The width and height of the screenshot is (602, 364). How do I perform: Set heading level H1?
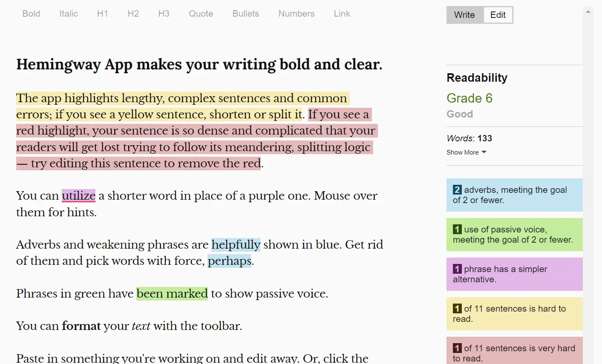tap(102, 14)
